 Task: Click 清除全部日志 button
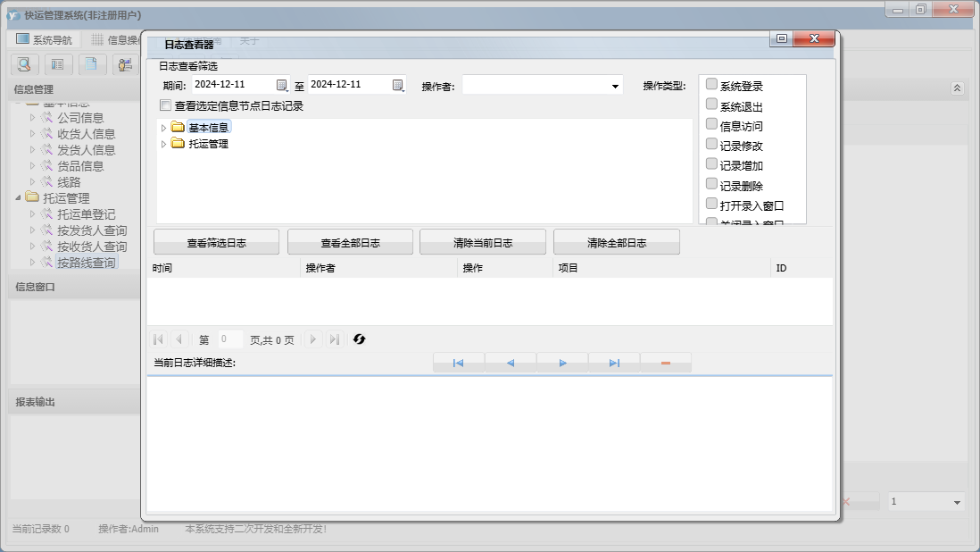616,243
